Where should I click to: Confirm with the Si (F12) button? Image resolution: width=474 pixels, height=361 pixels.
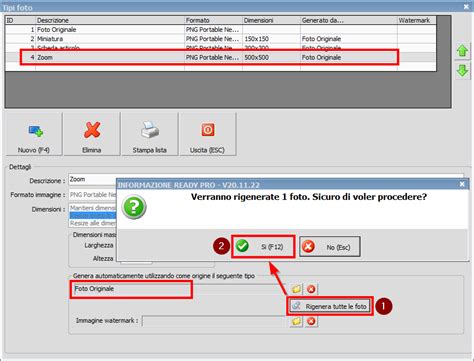[x=263, y=247]
